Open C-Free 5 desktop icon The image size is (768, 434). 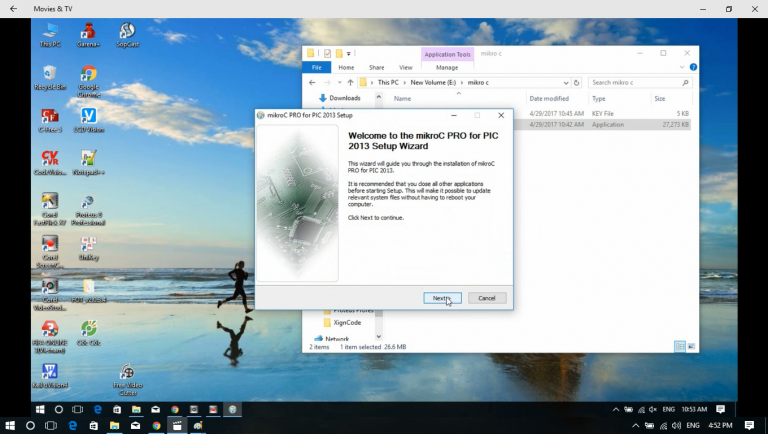click(x=50, y=121)
